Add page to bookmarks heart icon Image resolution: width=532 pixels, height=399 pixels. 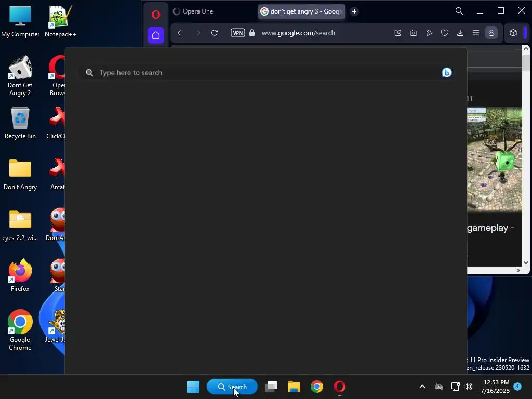click(x=445, y=33)
